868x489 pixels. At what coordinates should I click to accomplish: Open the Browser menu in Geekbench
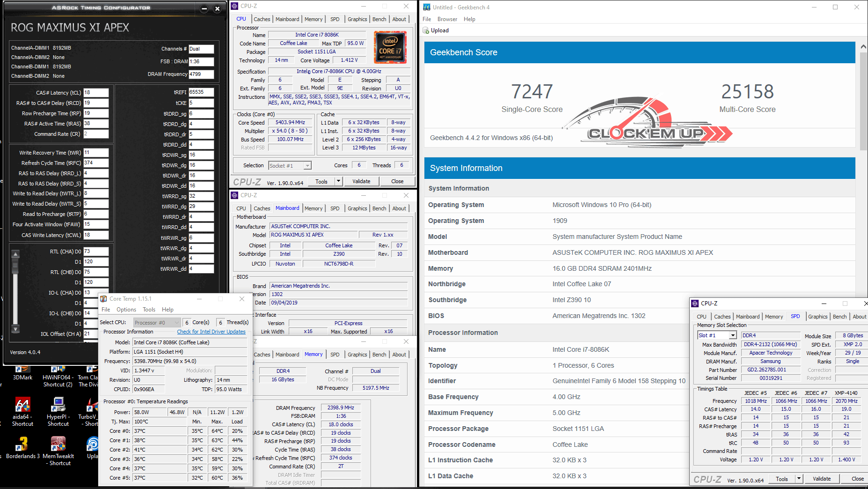coord(447,19)
